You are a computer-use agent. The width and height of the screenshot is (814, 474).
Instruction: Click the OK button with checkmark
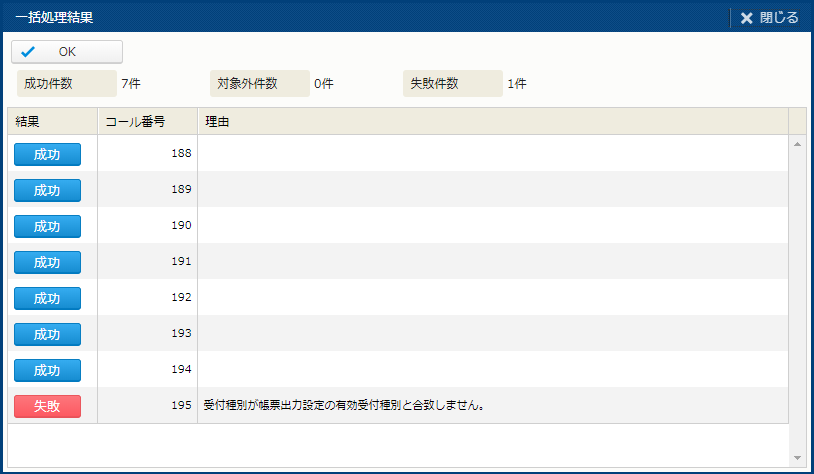pos(66,52)
